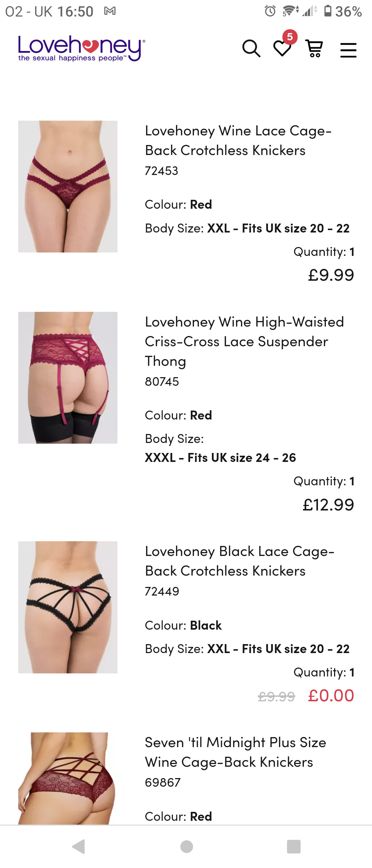Tap the Gmail notification icon in status bar

click(x=110, y=11)
